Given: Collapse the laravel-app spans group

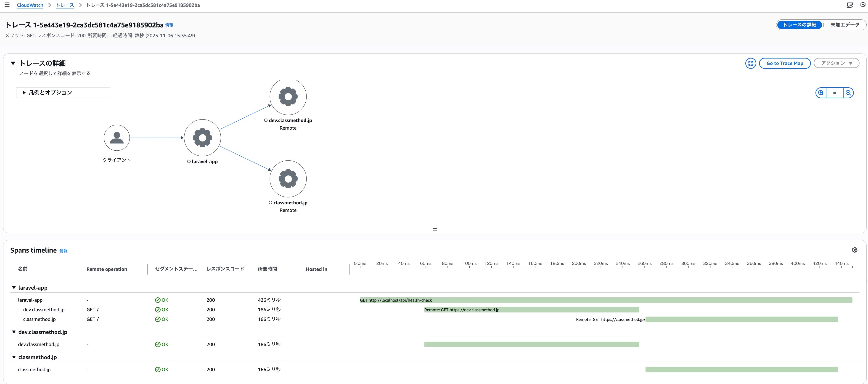Looking at the screenshot, I should tap(14, 288).
